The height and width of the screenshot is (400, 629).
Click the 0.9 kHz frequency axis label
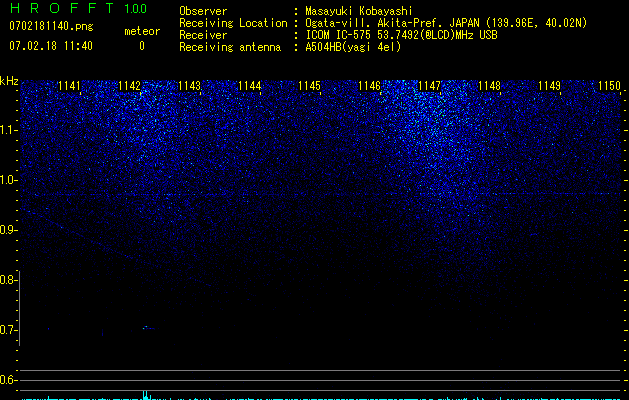click(x=8, y=230)
